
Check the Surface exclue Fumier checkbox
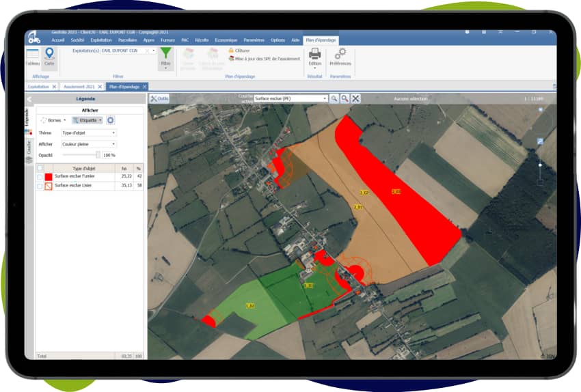coord(40,177)
